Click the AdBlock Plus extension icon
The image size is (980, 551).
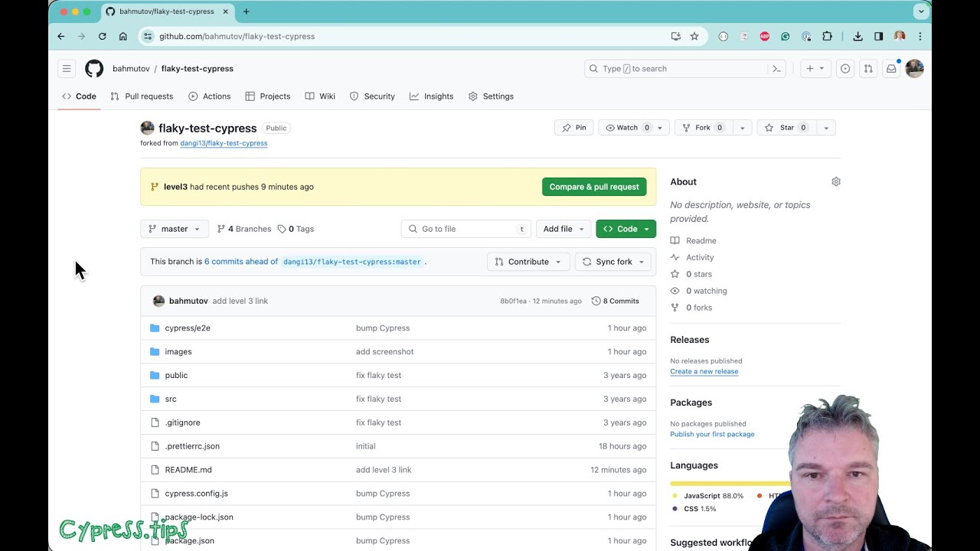pos(764,36)
